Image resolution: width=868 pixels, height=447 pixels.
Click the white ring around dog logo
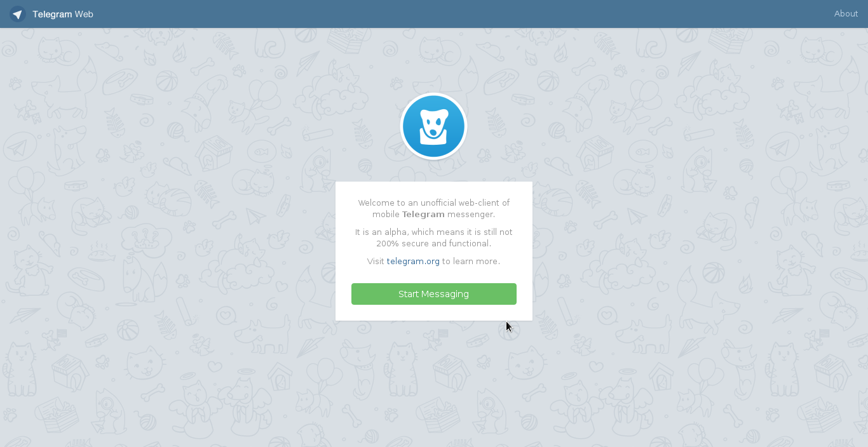[434, 95]
